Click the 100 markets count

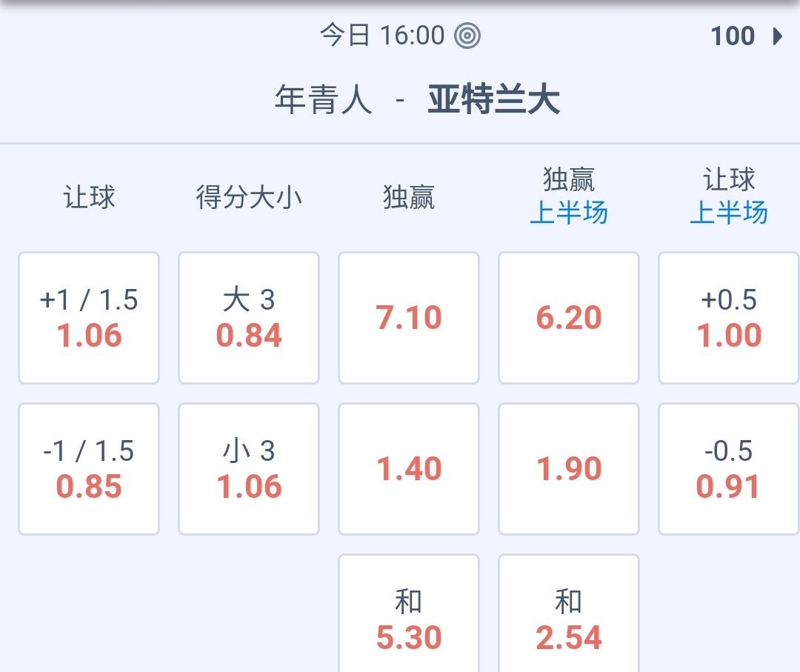(733, 36)
